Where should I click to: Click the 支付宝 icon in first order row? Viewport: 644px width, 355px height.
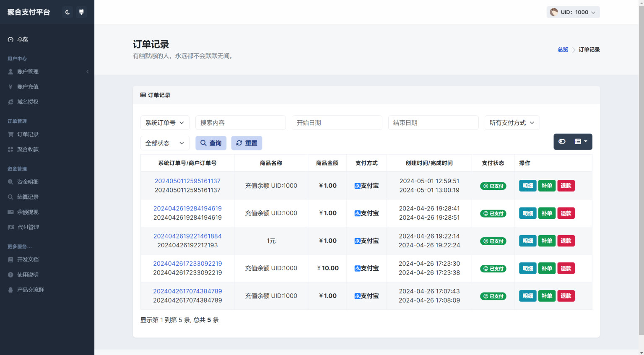point(357,186)
